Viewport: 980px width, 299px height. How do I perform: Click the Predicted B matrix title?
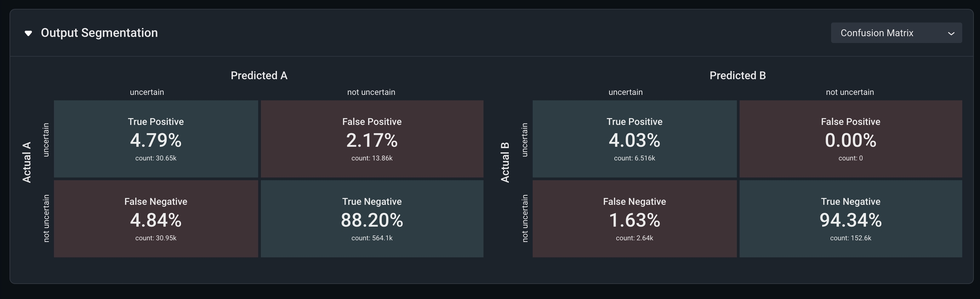(x=738, y=76)
